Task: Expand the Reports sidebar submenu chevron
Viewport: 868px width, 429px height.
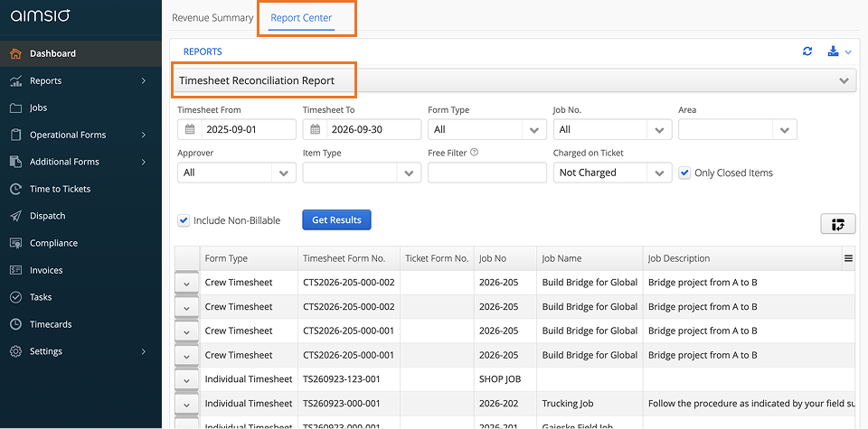Action: tap(144, 80)
